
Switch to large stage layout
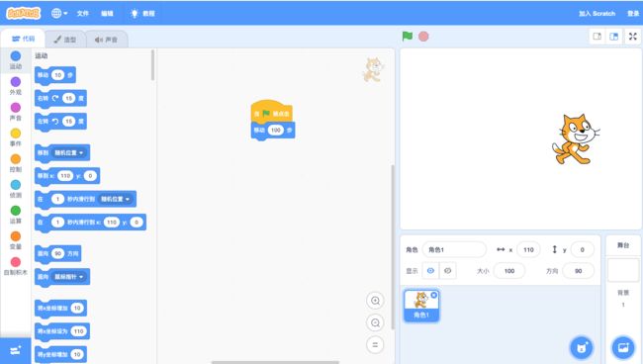point(614,37)
